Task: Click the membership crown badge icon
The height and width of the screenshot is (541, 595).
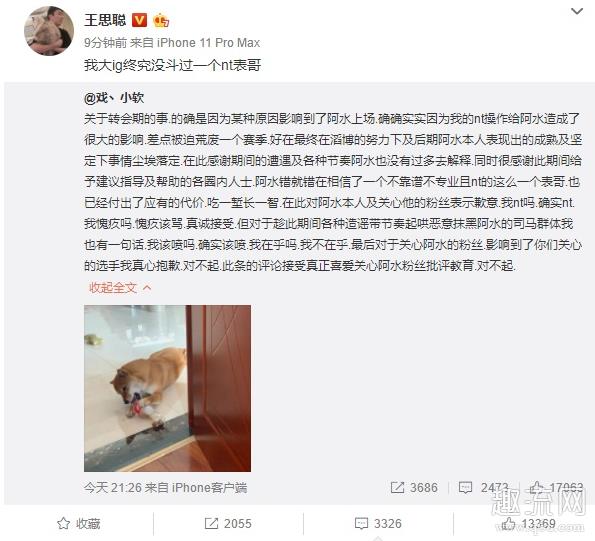Action: 161,20
